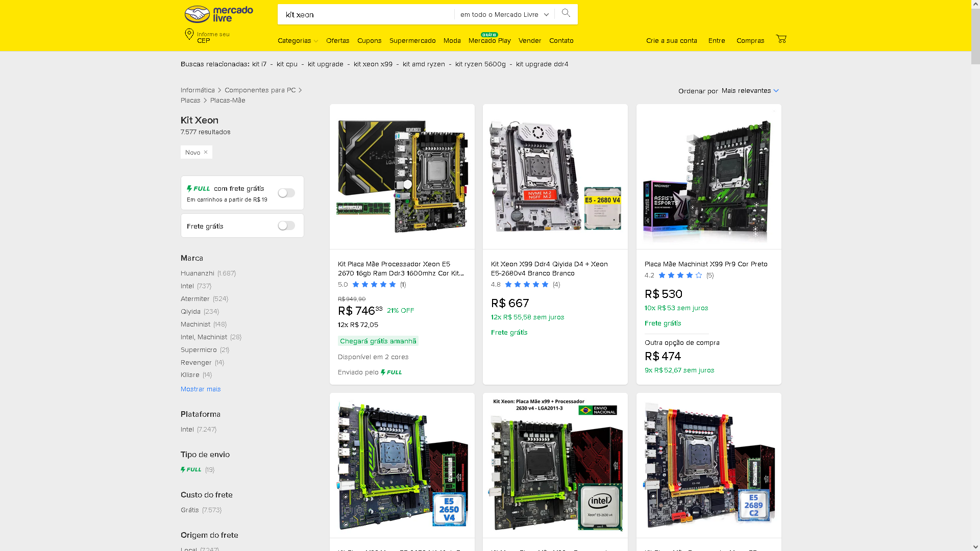Open Supermercado in the top menu

[x=412, y=41]
